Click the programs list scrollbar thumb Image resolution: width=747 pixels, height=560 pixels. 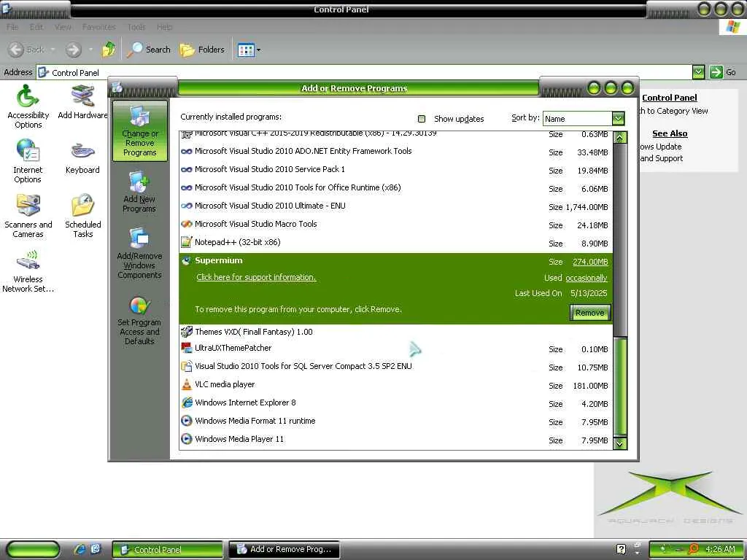[x=620, y=386]
